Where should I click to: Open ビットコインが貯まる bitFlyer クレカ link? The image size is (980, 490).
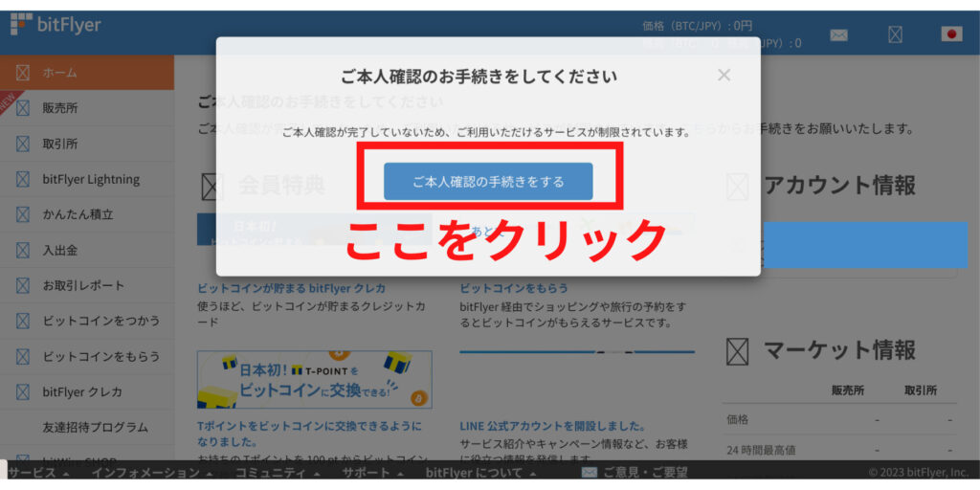(291, 288)
